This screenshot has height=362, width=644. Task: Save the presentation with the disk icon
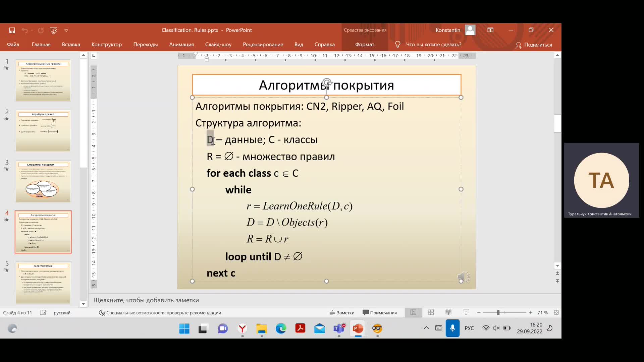(12, 30)
